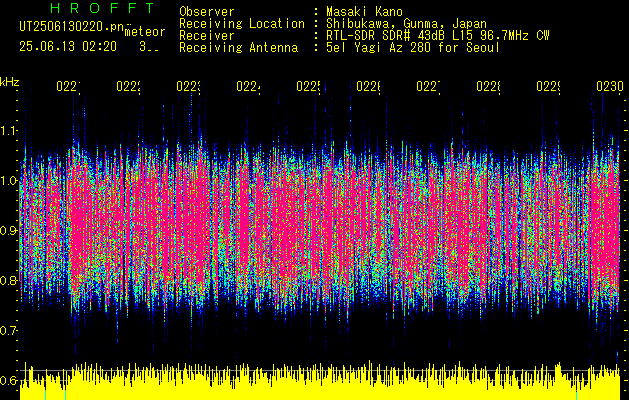Click the word meteor in header
629x400 pixels.
[145, 32]
